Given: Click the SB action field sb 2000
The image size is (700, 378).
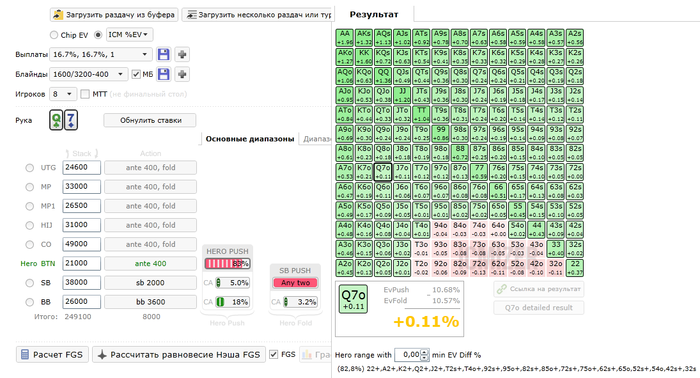Looking at the screenshot, I should point(150,283).
